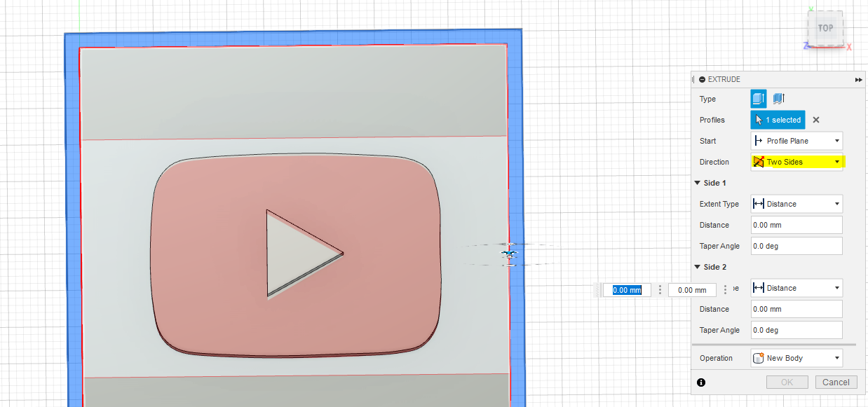Clear the selected profiles with the X
The image size is (868, 407).
click(x=816, y=120)
